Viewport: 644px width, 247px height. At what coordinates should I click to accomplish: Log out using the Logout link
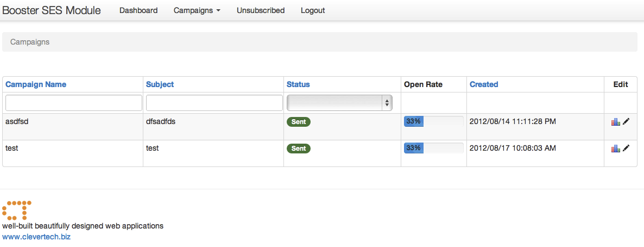313,10
